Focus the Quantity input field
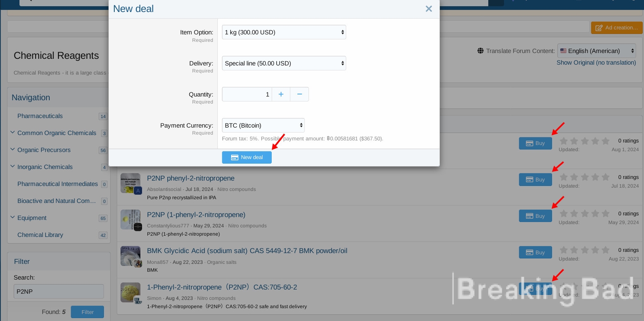 247,94
